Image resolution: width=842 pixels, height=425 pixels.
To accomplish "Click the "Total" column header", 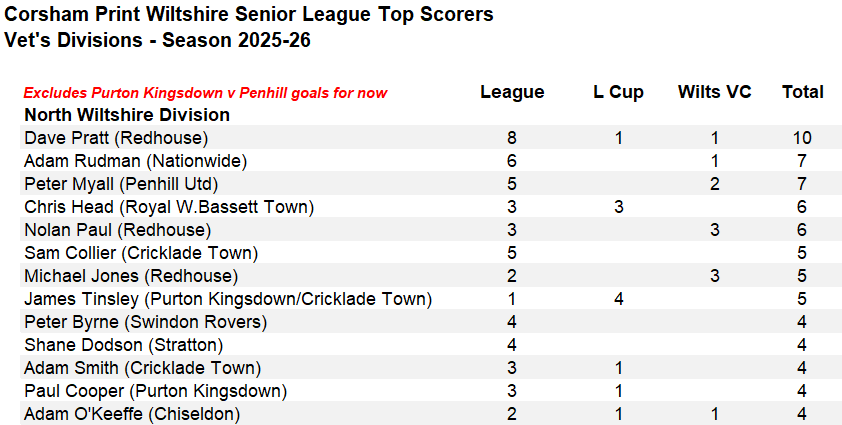I will [x=802, y=92].
